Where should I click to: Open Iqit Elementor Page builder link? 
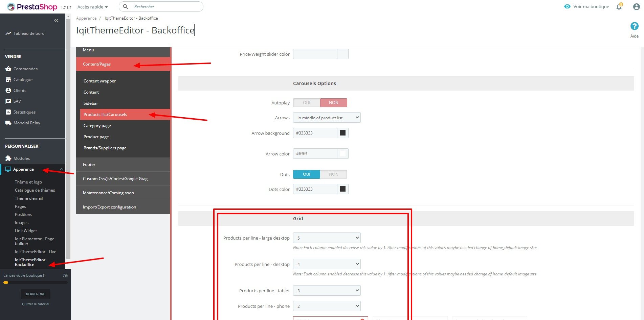(x=35, y=241)
